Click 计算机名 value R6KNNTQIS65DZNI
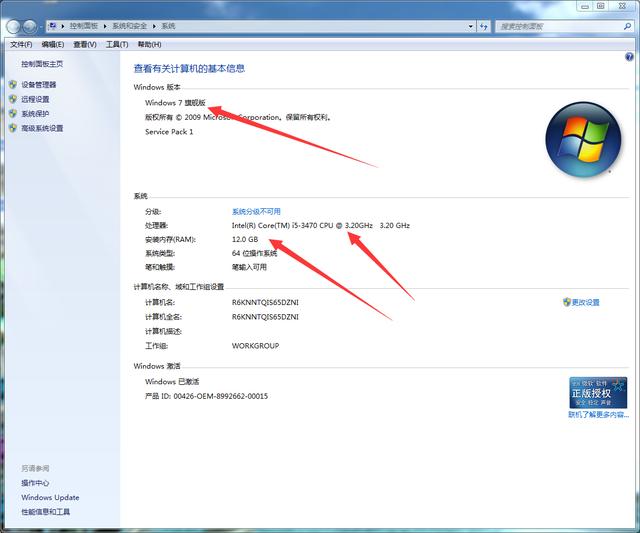This screenshot has width=640, height=533. 265,302
